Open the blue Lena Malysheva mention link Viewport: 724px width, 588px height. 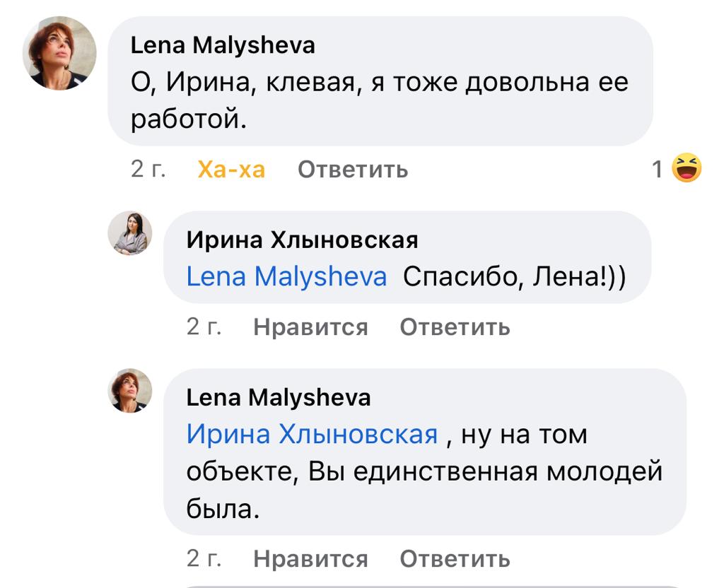[x=286, y=276]
